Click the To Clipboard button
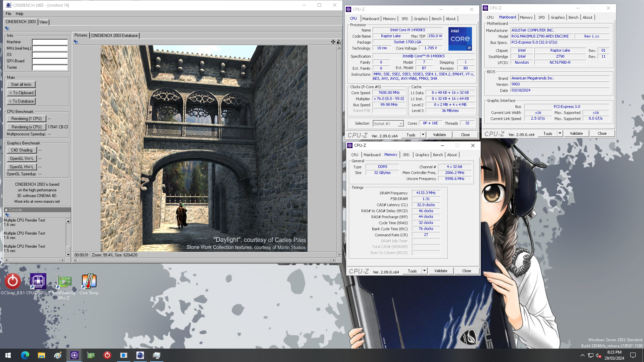 tap(21, 93)
